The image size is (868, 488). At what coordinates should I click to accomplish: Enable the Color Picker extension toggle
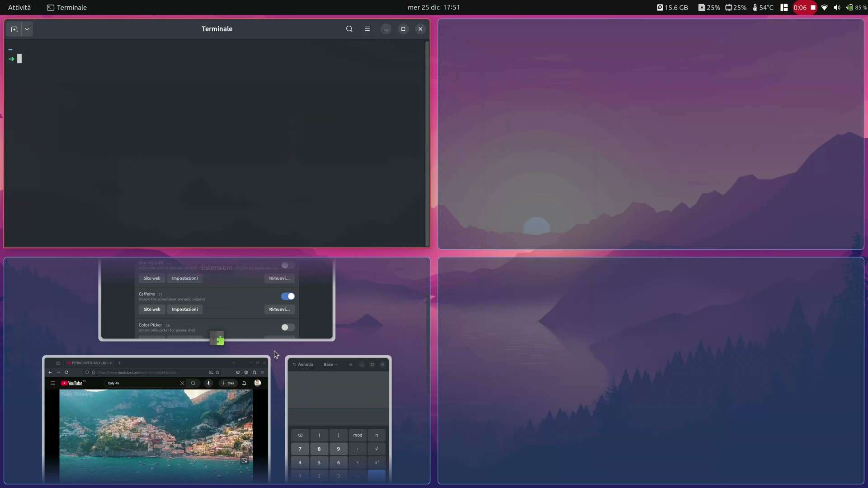(288, 327)
